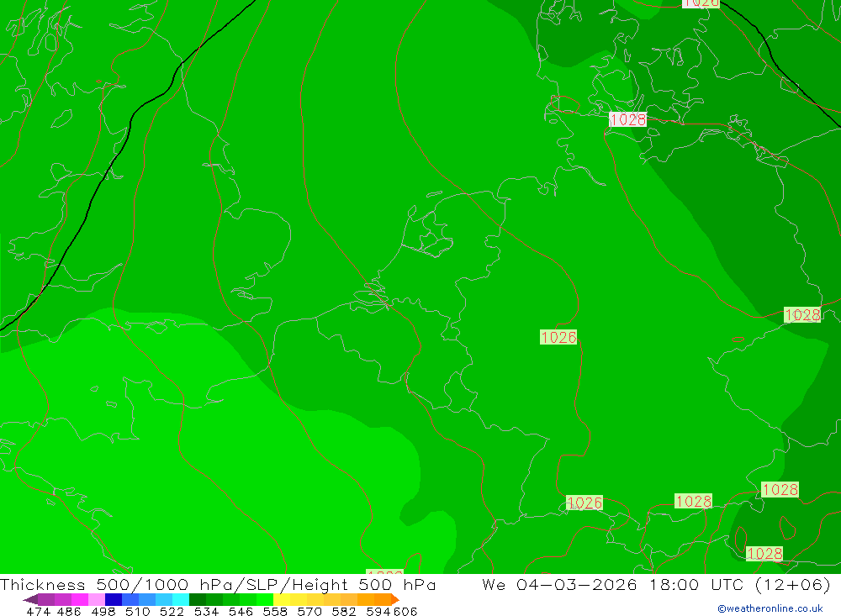The width and height of the screenshot is (841, 616).
Task: Click the bright magenta legend swatch
Action: (x=80, y=599)
